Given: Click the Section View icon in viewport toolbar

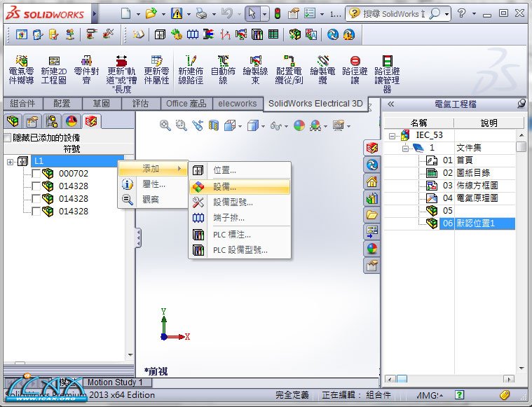Looking at the screenshot, I should [x=213, y=125].
